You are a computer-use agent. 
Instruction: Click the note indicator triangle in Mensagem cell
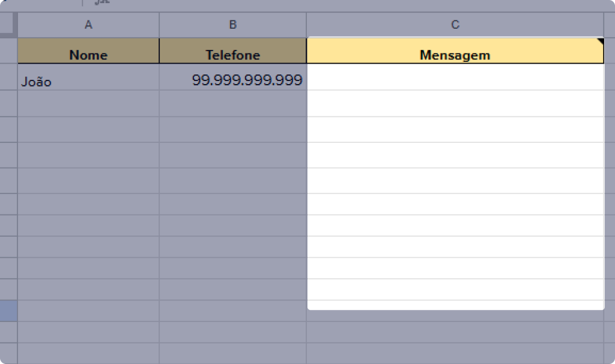[x=600, y=41]
